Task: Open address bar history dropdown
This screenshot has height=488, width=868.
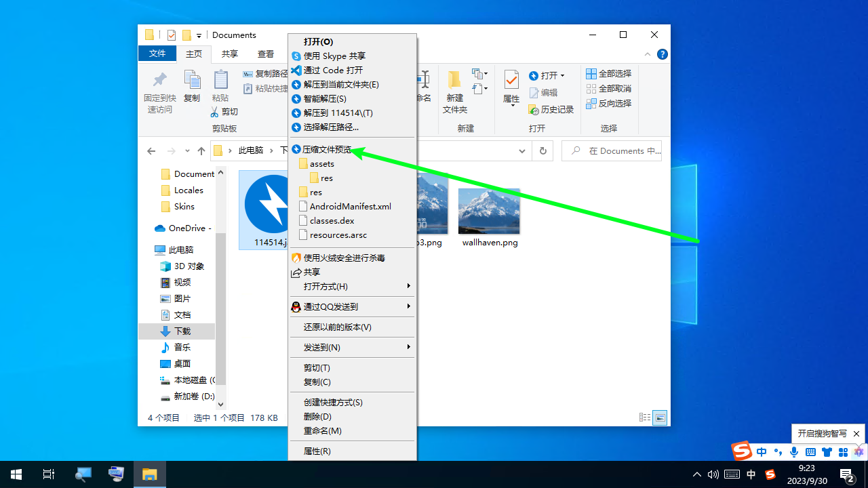Action: tap(522, 151)
